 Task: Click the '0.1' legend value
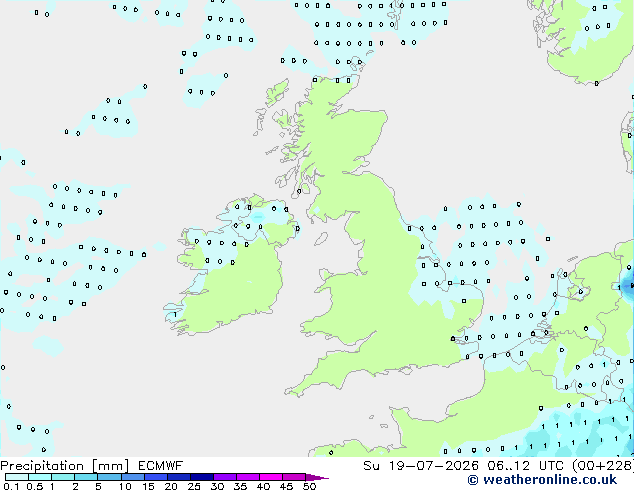pyautogui.click(x=11, y=486)
